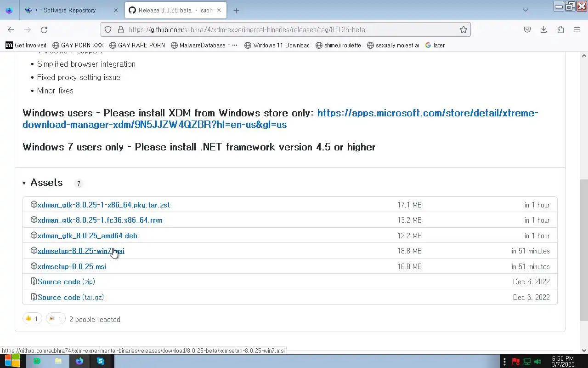Download xdmsetup-8.0.25.msi

tap(72, 266)
